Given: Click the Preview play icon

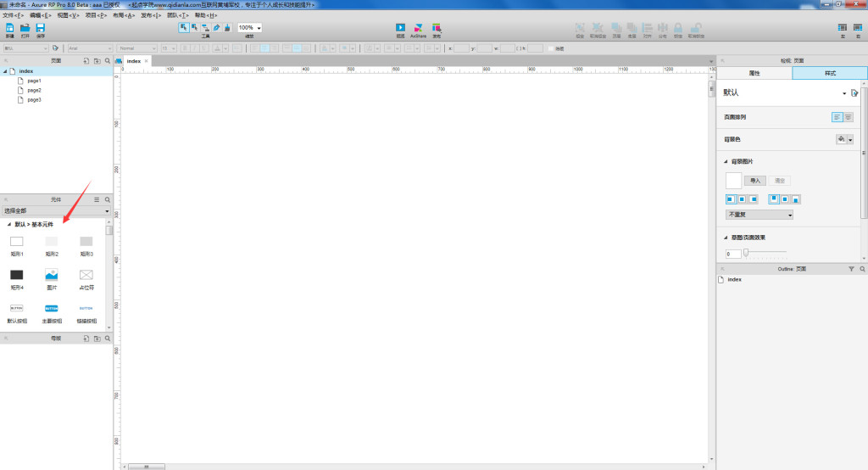Looking at the screenshot, I should (x=400, y=28).
